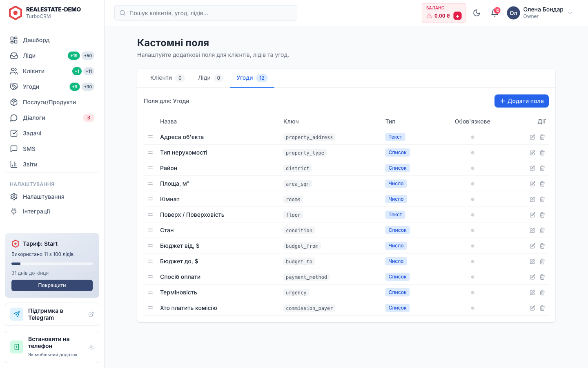Viewport: 588px width, 368px height.
Task: Click the Додати поле button
Action: 521,101
